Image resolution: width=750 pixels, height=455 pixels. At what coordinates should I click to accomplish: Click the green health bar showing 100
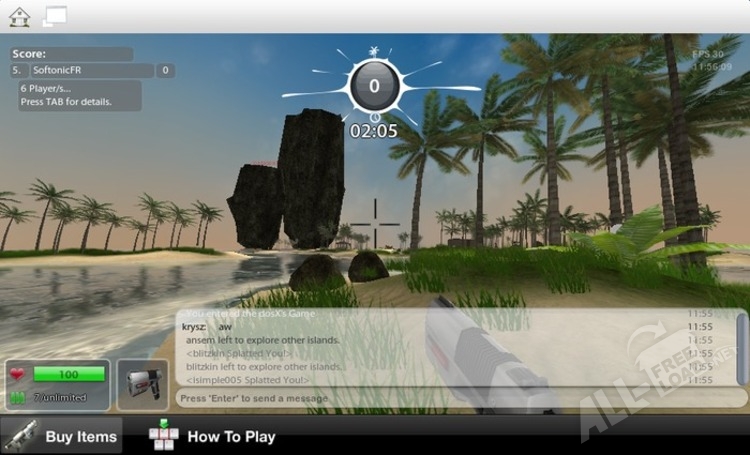[x=69, y=374]
